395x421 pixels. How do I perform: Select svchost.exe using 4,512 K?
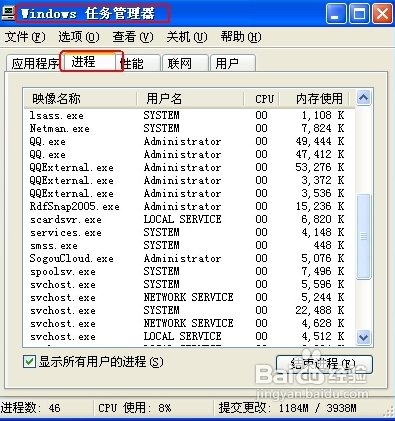[189, 336]
